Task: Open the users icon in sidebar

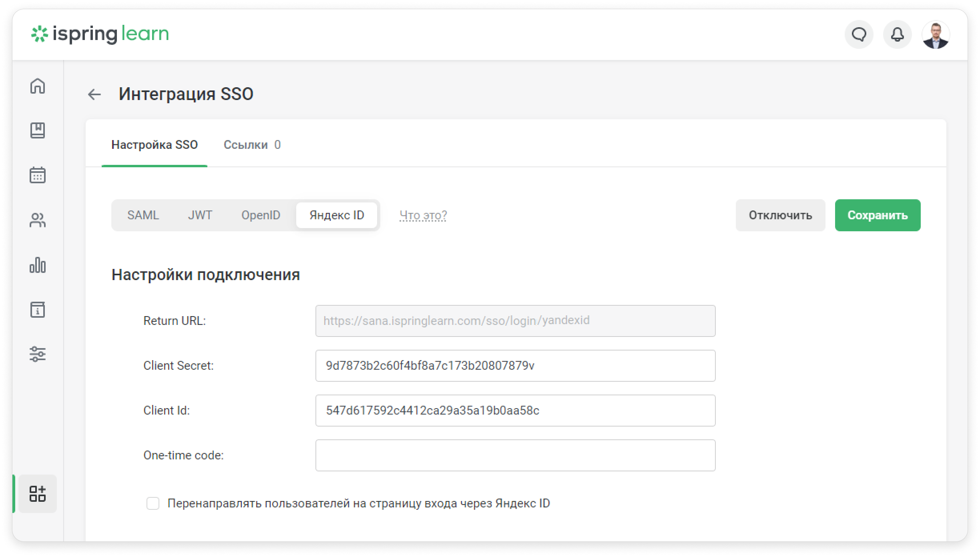Action: coord(38,220)
